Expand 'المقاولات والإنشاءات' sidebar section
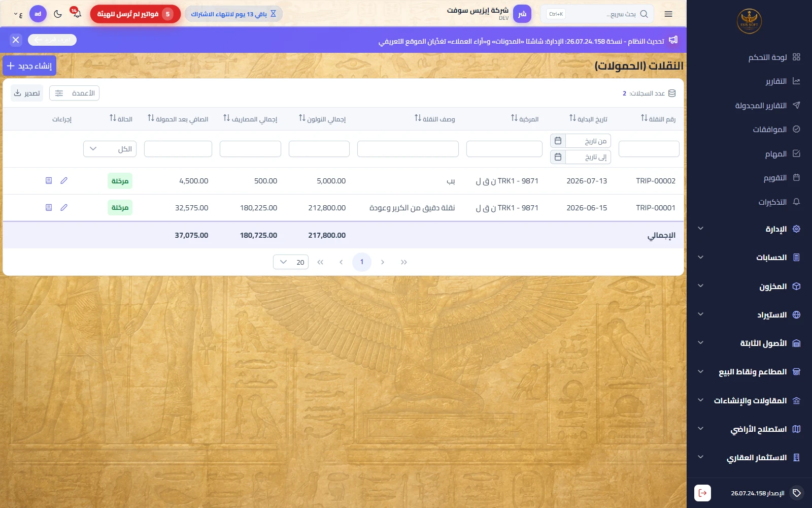The height and width of the screenshot is (508, 812). point(749,401)
